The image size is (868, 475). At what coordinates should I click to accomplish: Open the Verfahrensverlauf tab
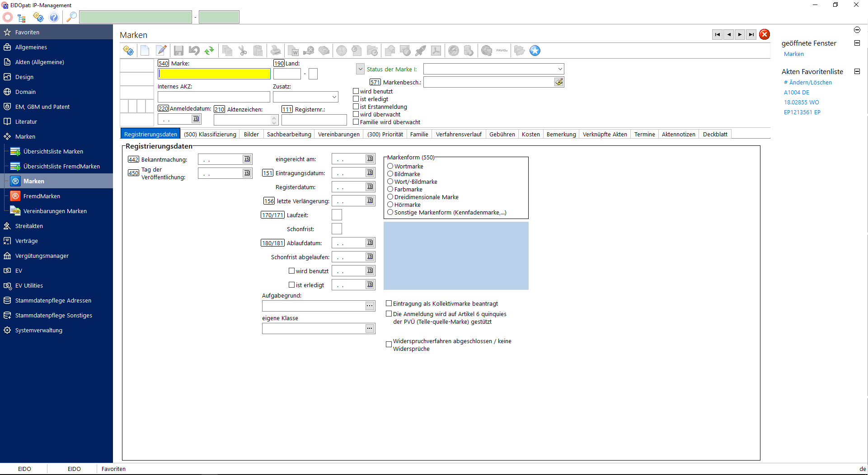tap(459, 134)
